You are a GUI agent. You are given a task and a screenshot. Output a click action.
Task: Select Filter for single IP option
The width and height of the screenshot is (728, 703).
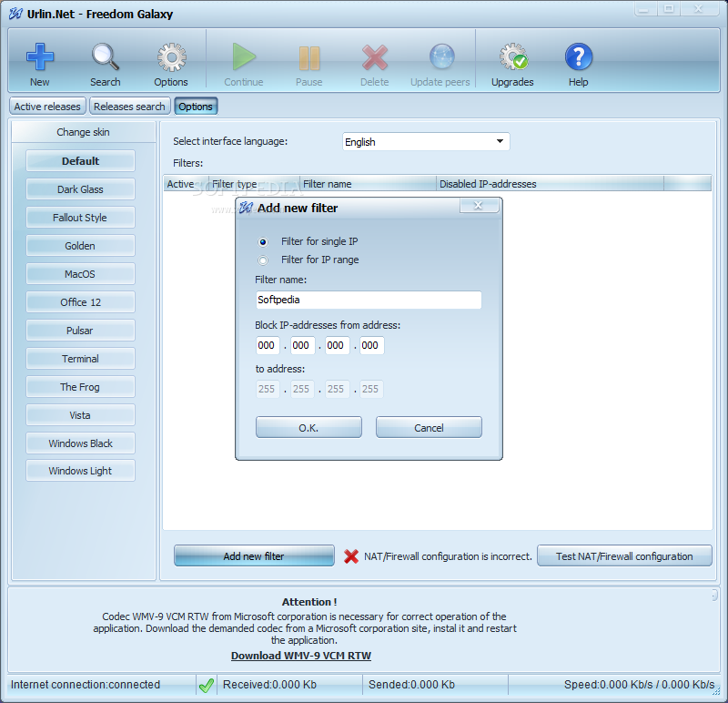point(263,242)
